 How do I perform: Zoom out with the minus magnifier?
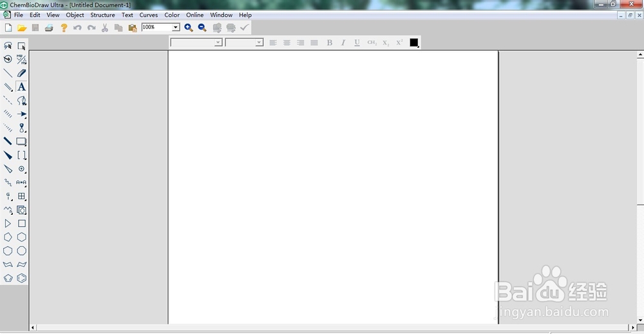click(x=202, y=28)
